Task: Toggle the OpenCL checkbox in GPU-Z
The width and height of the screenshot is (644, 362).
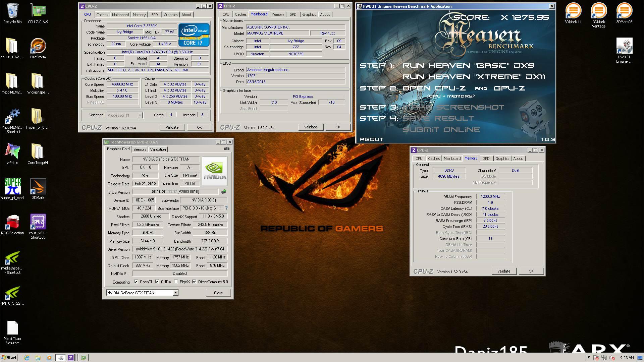Action: (136, 282)
